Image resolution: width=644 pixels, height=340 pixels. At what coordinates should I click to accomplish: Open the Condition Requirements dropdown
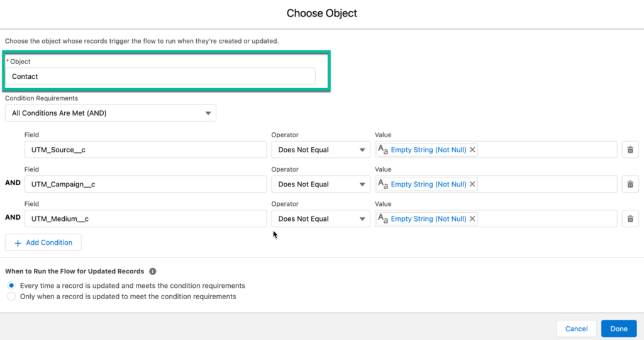coord(111,113)
